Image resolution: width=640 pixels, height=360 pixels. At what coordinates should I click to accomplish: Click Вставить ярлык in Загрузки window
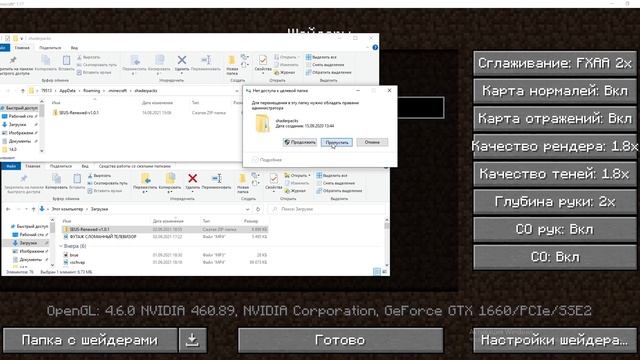click(x=104, y=191)
